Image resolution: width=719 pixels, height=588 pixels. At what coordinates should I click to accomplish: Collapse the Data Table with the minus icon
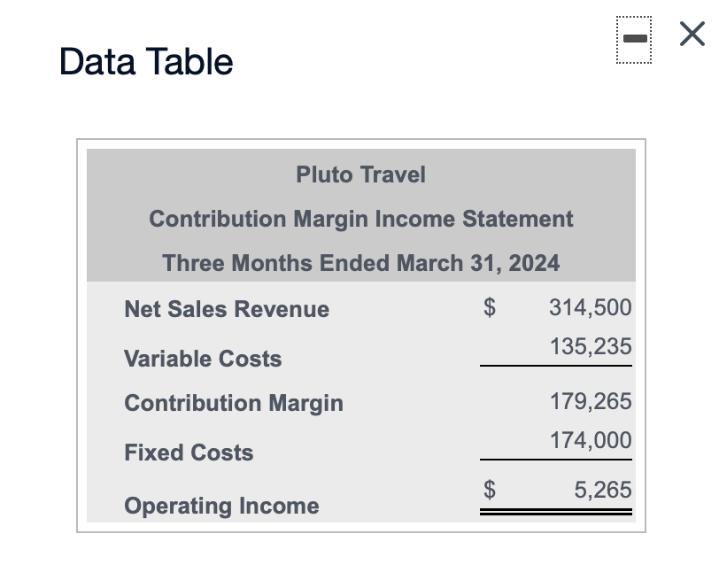tap(634, 37)
